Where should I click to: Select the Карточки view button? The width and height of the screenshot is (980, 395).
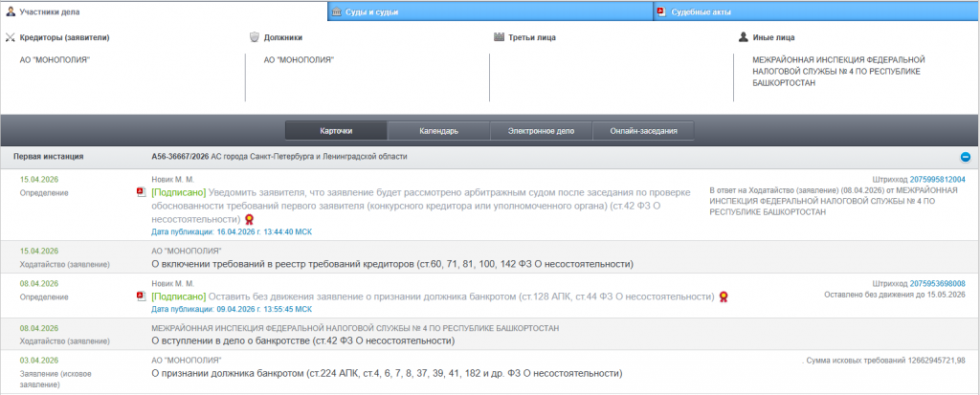(336, 131)
